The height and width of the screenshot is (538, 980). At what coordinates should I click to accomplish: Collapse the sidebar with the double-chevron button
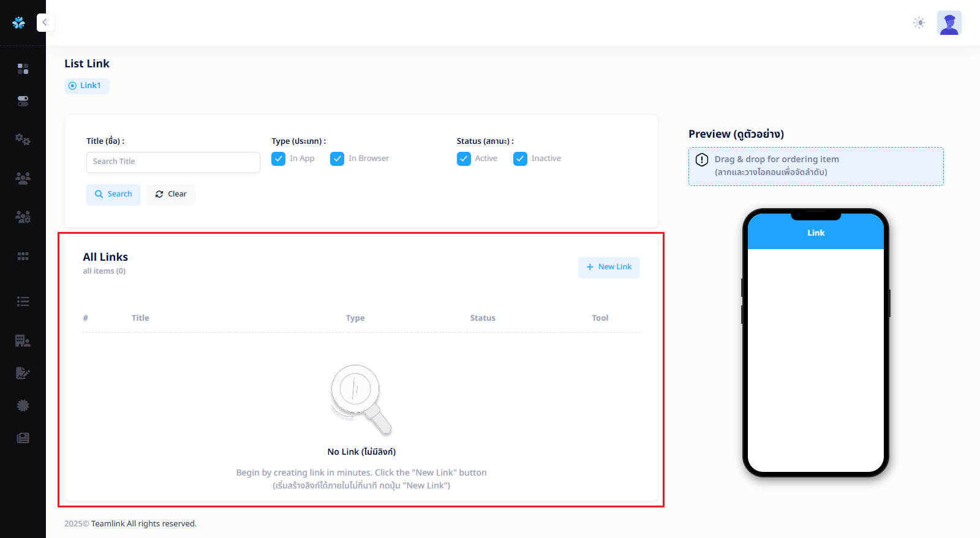tap(45, 23)
